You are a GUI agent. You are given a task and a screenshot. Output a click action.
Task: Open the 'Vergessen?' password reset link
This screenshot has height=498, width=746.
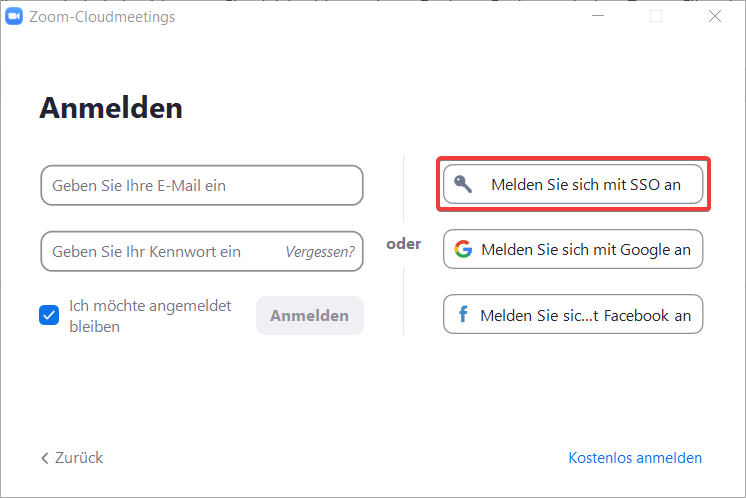tap(320, 252)
